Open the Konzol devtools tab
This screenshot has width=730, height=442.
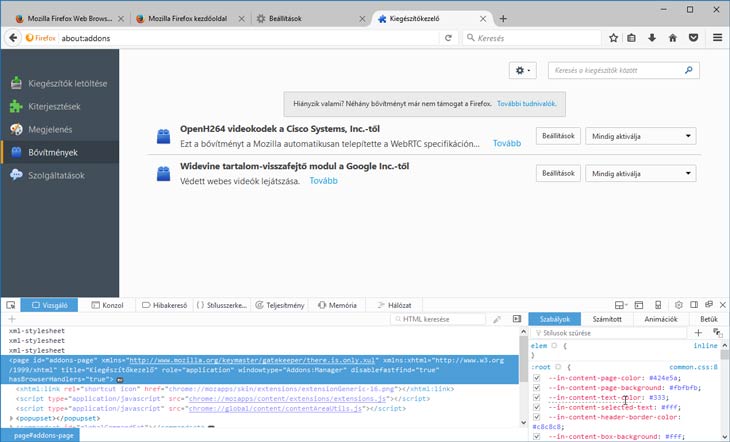coord(108,305)
